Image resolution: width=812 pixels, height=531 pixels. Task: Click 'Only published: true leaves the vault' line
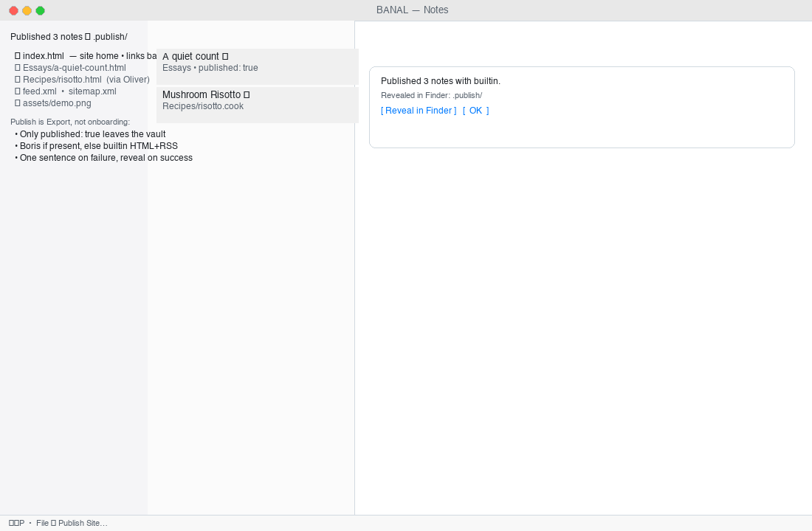click(90, 134)
